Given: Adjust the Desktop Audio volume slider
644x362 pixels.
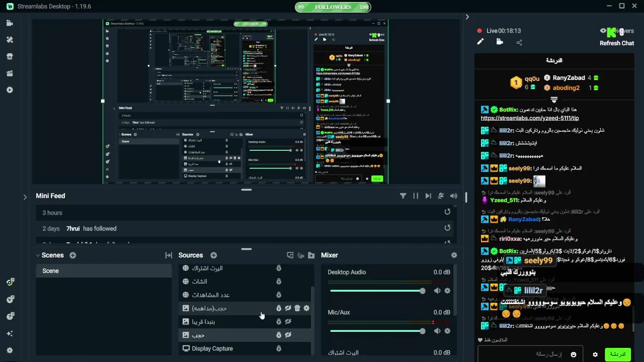Looking at the screenshot, I should 377,291.
